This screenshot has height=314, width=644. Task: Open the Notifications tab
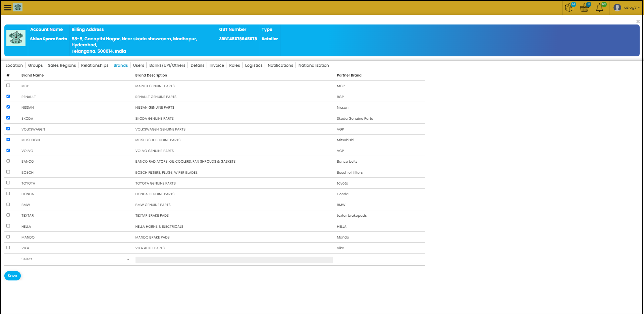point(280,65)
